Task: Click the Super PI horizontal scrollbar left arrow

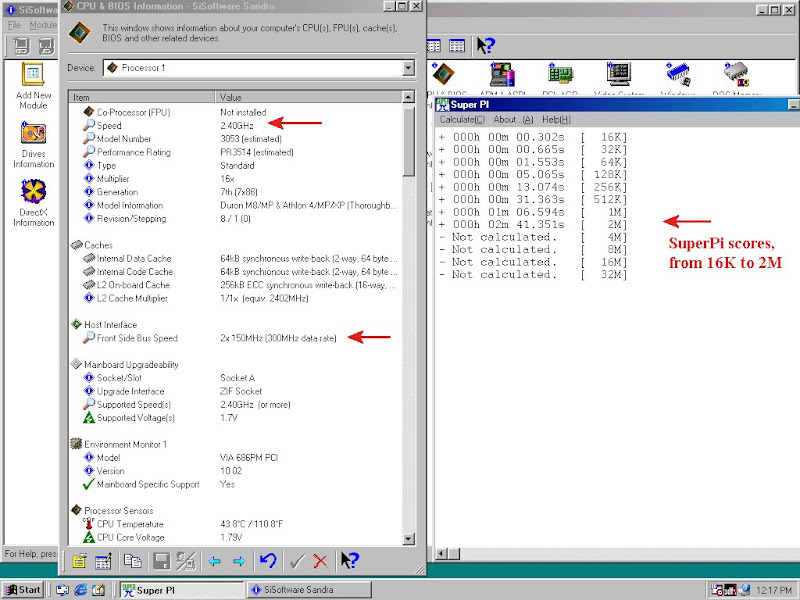Action: [441, 554]
